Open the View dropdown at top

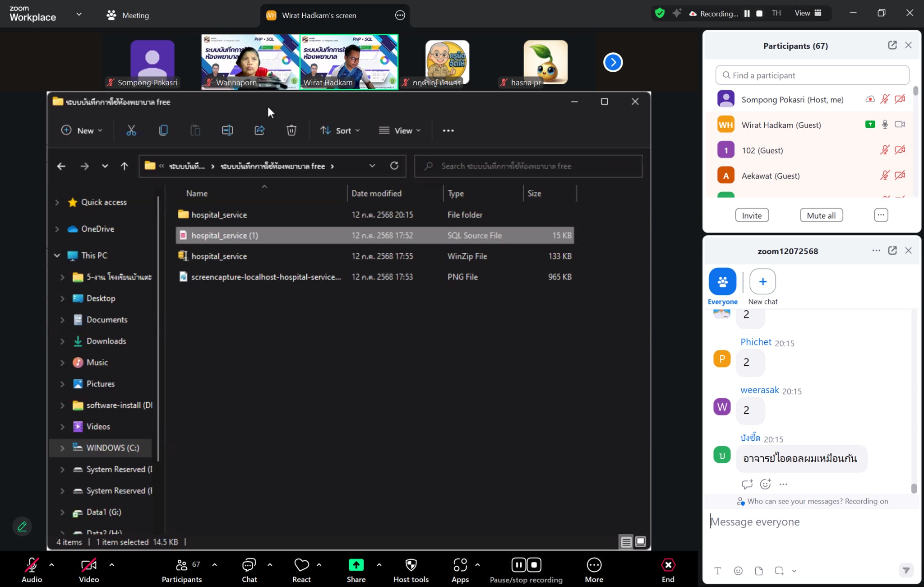(x=807, y=13)
